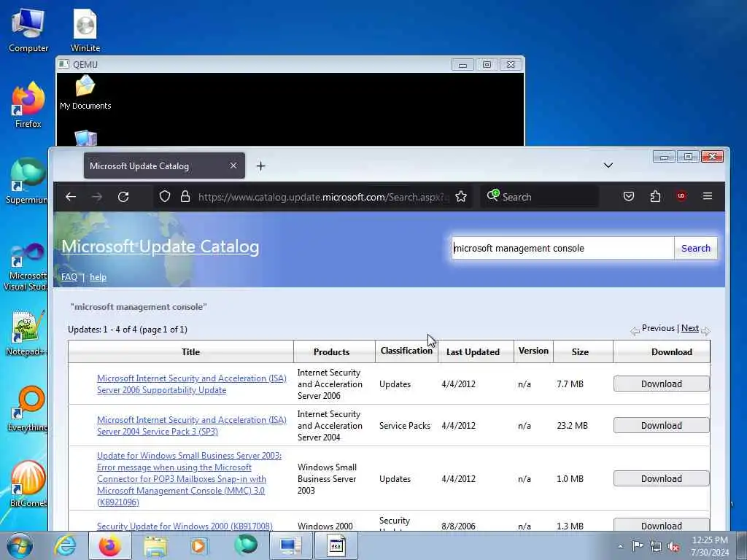Show hidden system tray icons arrow

tap(620, 547)
